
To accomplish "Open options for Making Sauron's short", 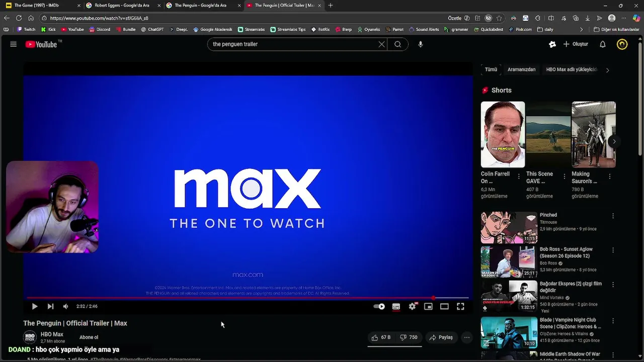I will pos(610,176).
